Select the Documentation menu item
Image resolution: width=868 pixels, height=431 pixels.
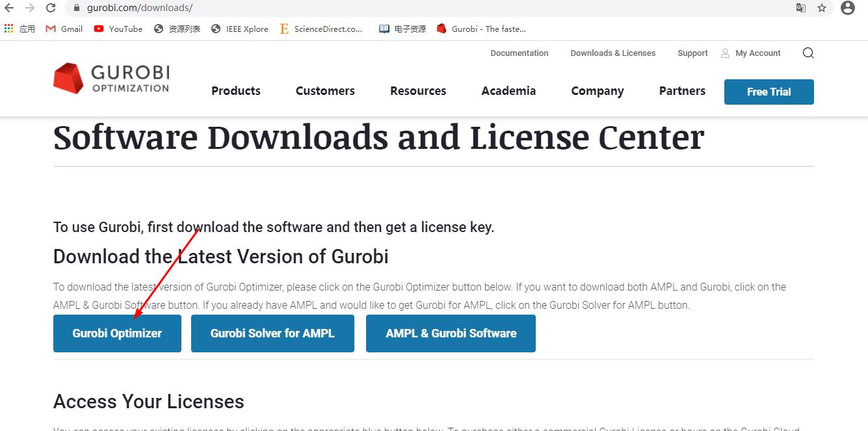coord(519,53)
